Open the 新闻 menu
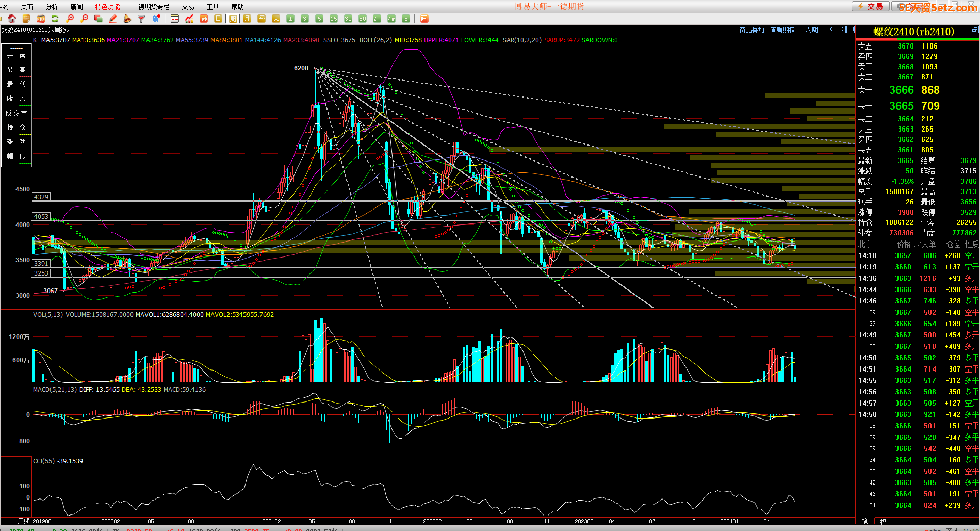The width and height of the screenshot is (980, 531). point(76,7)
